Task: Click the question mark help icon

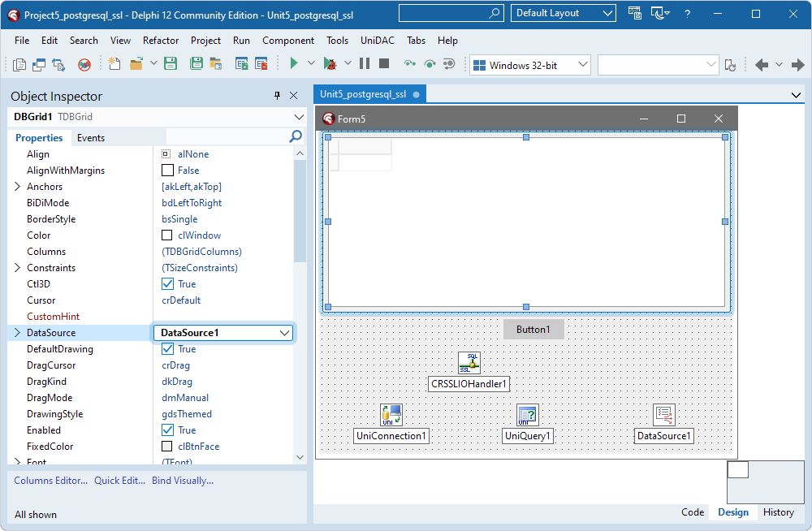Action: coord(687,14)
